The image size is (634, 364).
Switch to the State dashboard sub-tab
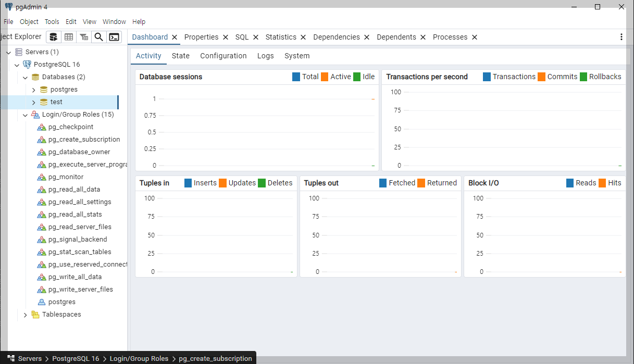181,56
